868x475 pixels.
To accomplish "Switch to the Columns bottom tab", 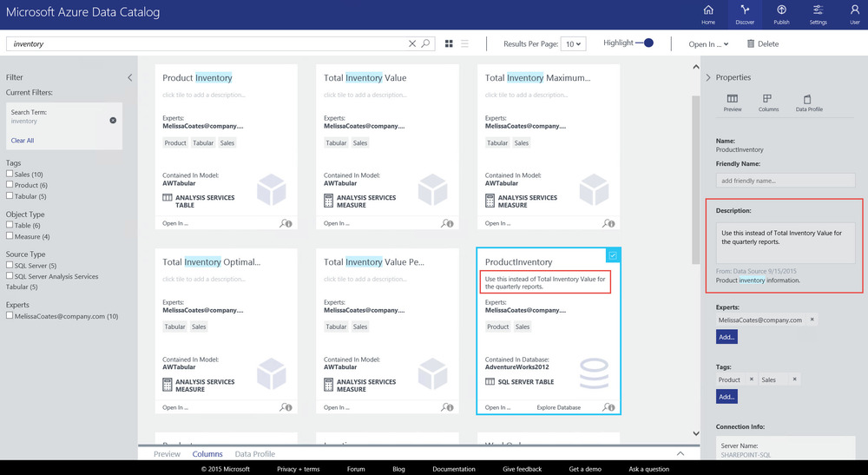I will pos(207,454).
